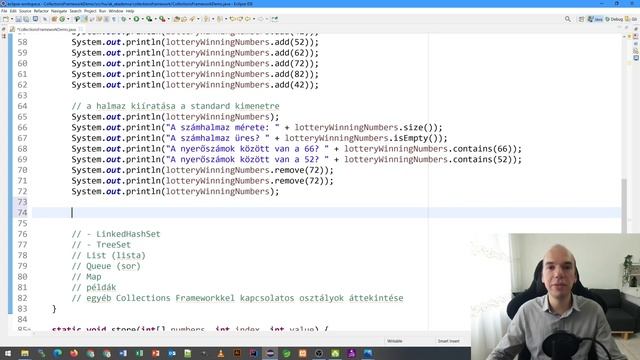Open PowerPoint from the taskbar
The width and height of the screenshot is (640, 360).
tap(156, 353)
